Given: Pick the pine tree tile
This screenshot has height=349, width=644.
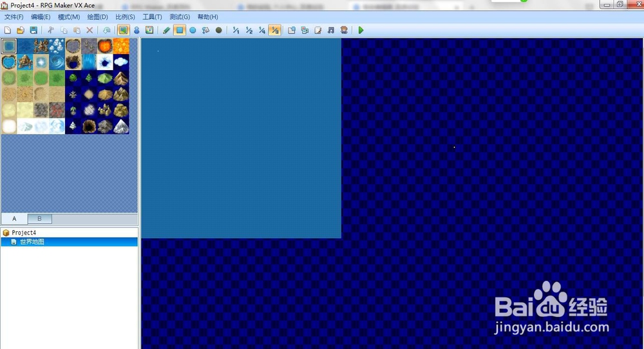Looking at the screenshot, I should 89,78.
